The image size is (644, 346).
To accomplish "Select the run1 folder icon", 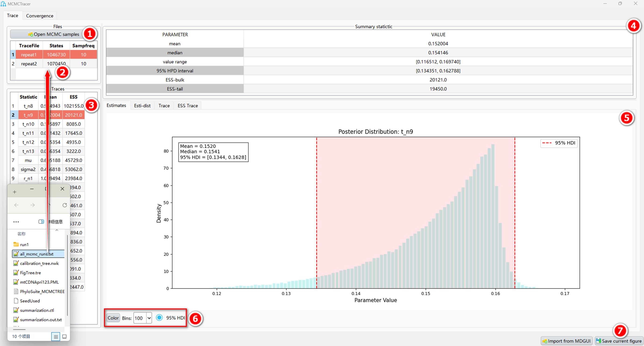I will point(16,244).
